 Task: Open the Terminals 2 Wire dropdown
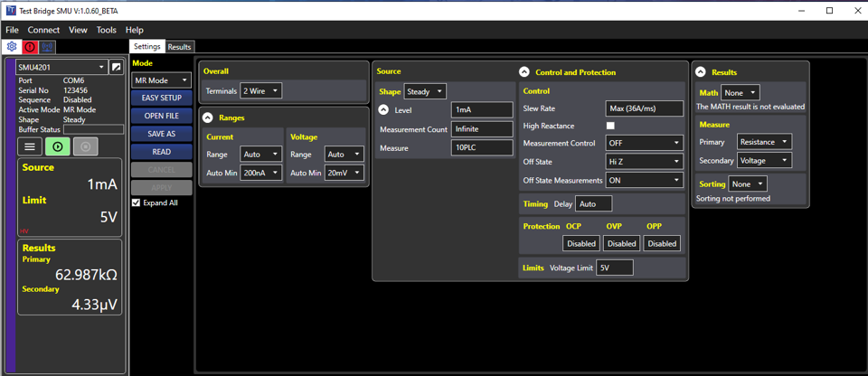pyautogui.click(x=260, y=90)
